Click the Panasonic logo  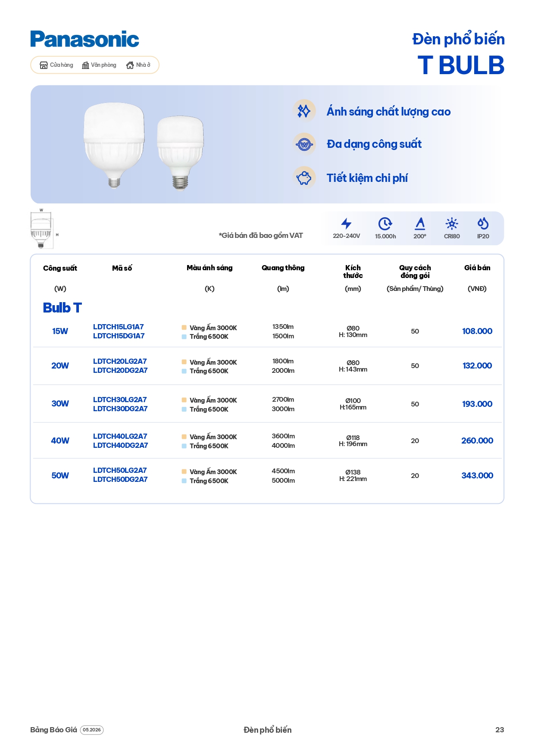point(84,39)
